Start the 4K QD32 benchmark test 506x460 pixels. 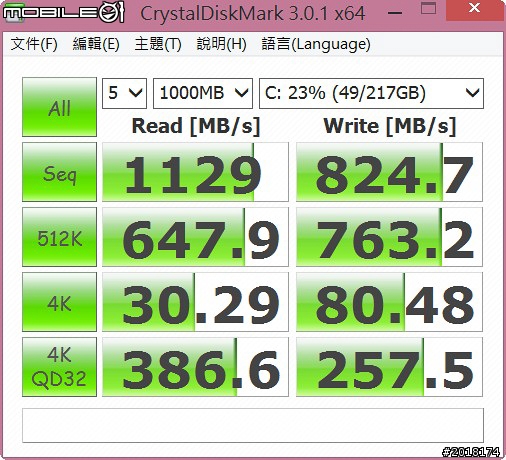59,367
